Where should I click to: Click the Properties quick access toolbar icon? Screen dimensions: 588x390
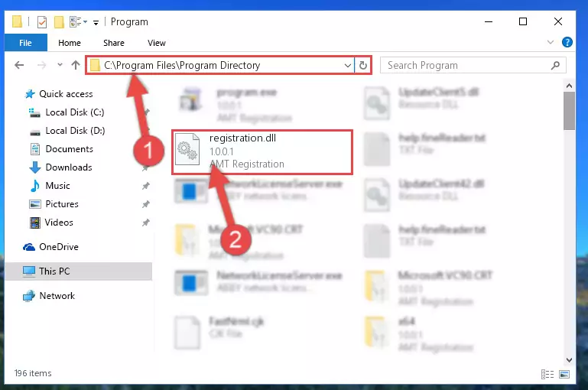(42, 22)
